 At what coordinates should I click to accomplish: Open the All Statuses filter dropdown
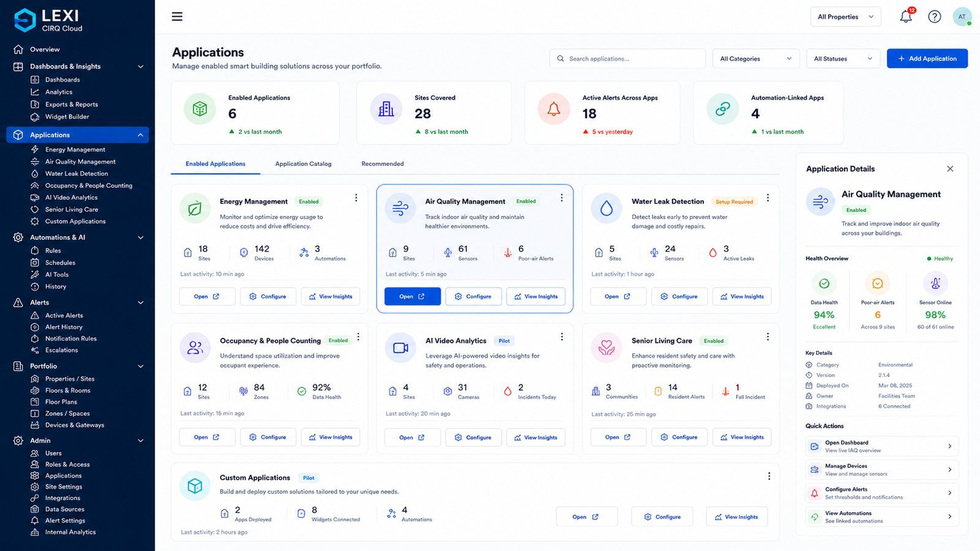point(843,59)
